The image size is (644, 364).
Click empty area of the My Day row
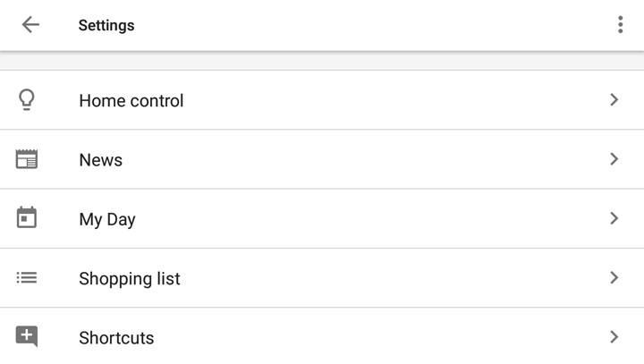tap(369, 218)
